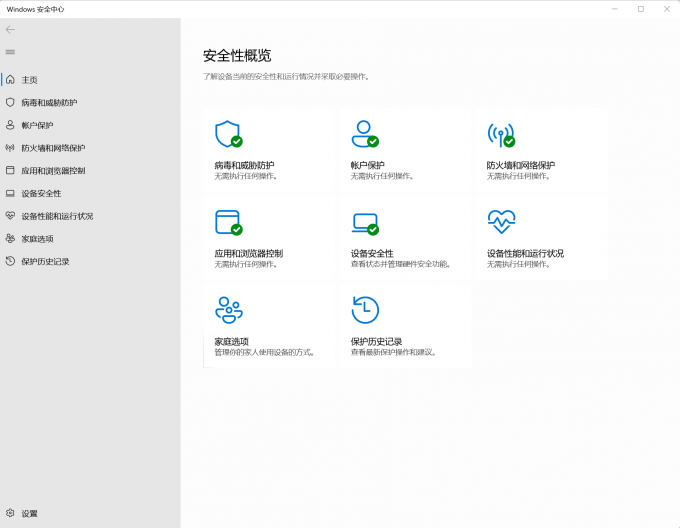Click antenna icon beside 防火墙和网络保护 in sidebar
Screen dimensions: 680x528
click(x=10, y=148)
